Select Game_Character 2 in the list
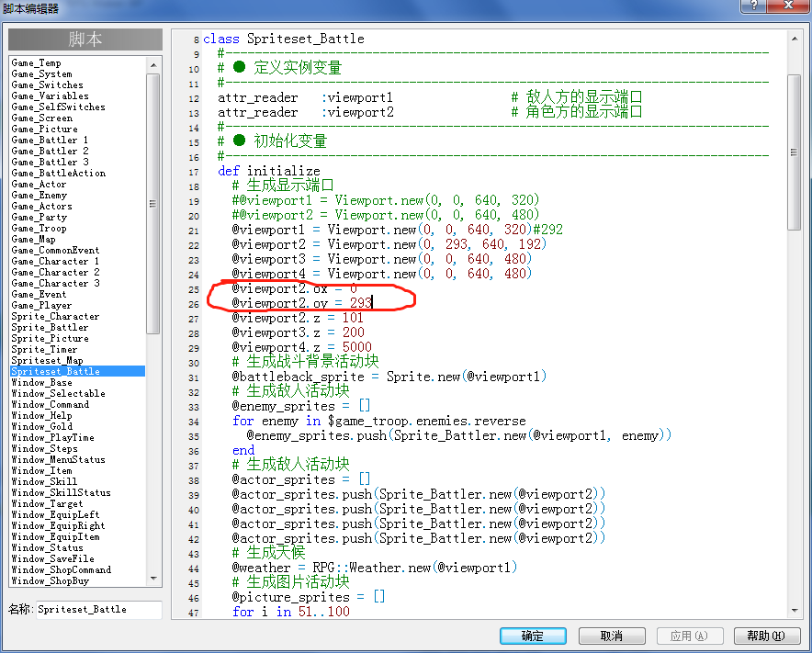Screen dimensions: 812x653 coord(55,273)
